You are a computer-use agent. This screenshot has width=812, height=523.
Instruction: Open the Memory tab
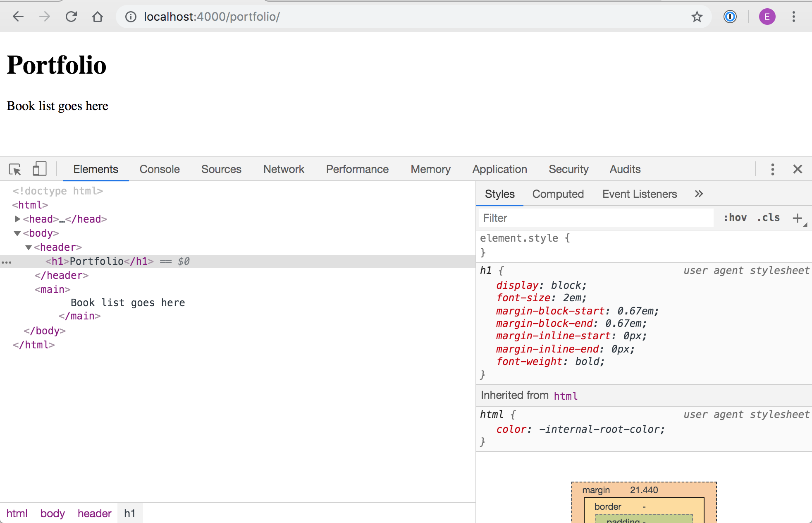tap(430, 169)
